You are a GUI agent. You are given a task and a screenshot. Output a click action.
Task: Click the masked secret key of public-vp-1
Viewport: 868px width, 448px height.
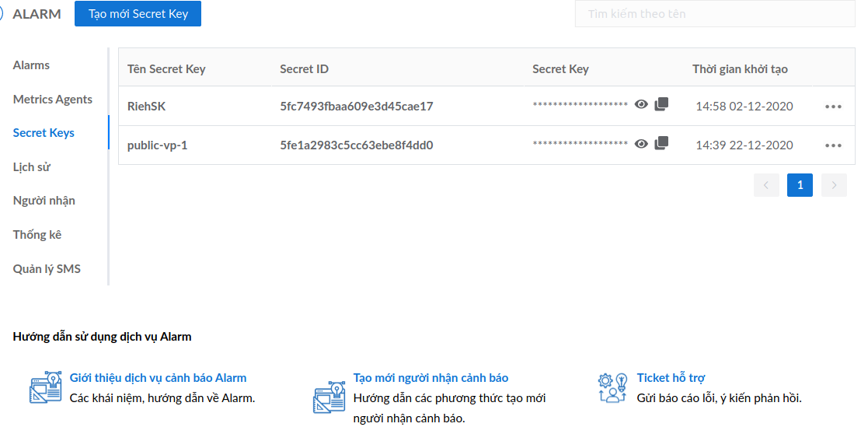tap(580, 143)
